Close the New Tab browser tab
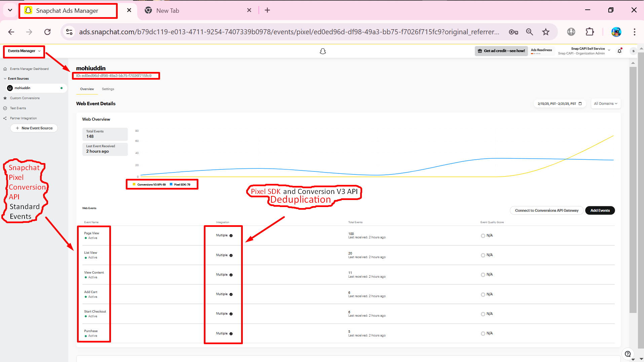This screenshot has height=362, width=644. coord(249,10)
